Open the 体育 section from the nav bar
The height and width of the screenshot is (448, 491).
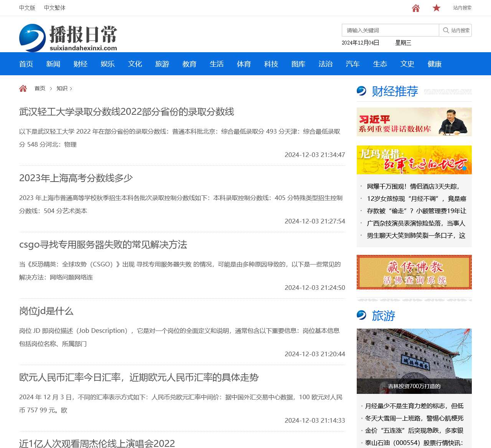click(x=244, y=64)
